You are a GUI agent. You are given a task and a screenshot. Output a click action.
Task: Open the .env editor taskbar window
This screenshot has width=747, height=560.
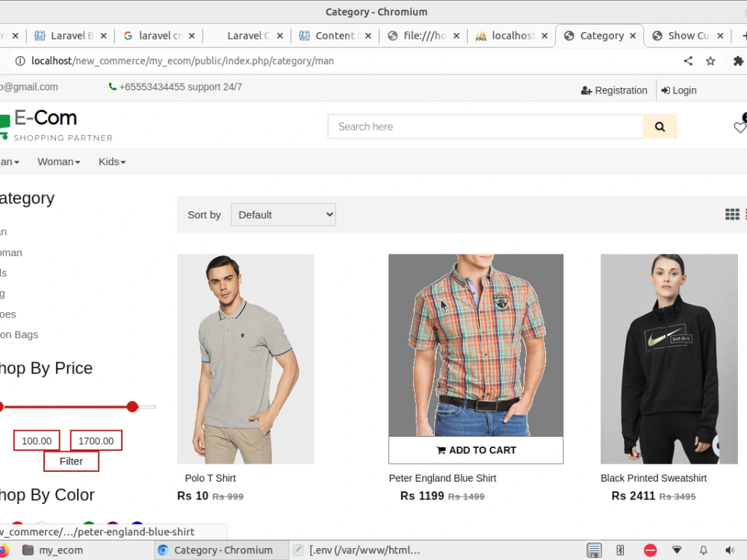(356, 550)
